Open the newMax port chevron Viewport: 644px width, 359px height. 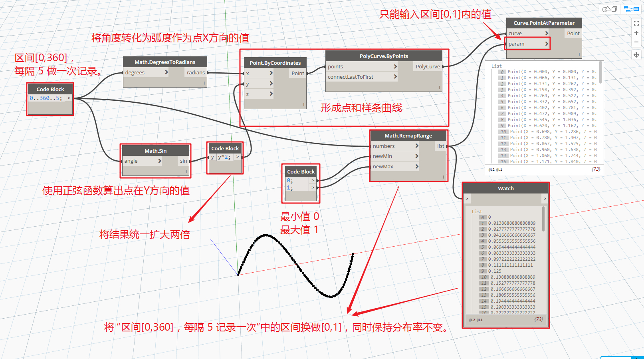point(417,166)
